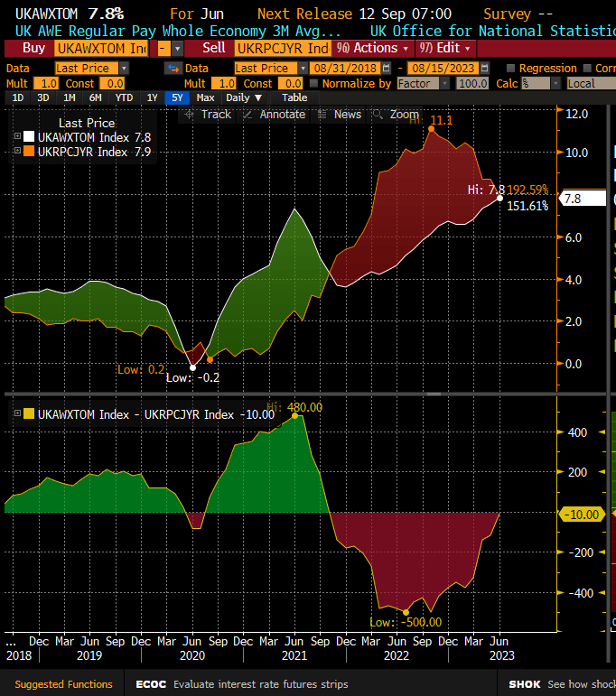Enable the Regression checkbox

pyautogui.click(x=511, y=69)
